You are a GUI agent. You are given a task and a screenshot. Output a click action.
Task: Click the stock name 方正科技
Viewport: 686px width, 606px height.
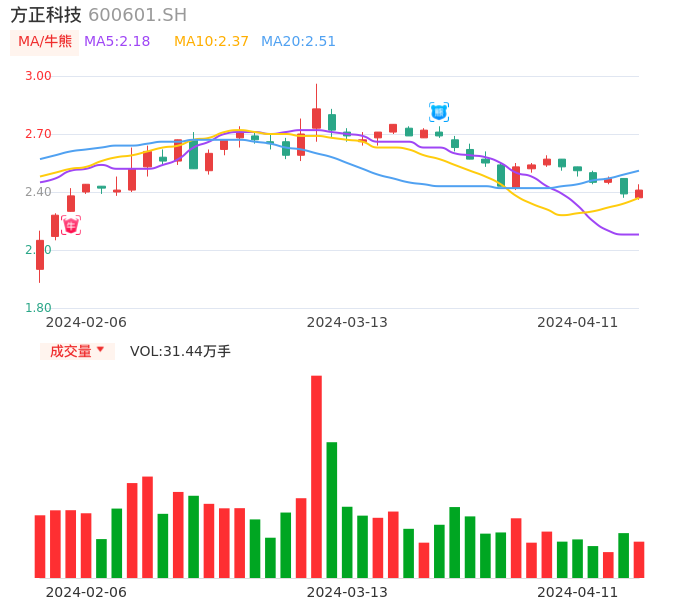(46, 15)
